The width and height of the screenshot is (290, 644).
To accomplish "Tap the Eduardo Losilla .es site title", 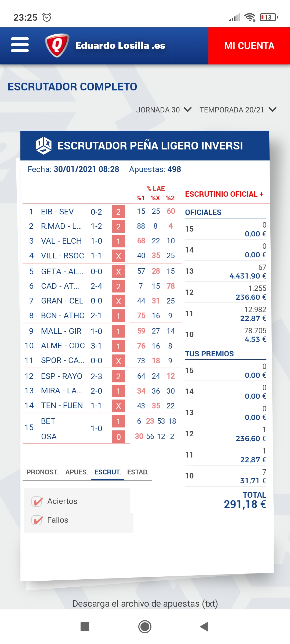I will tap(120, 45).
